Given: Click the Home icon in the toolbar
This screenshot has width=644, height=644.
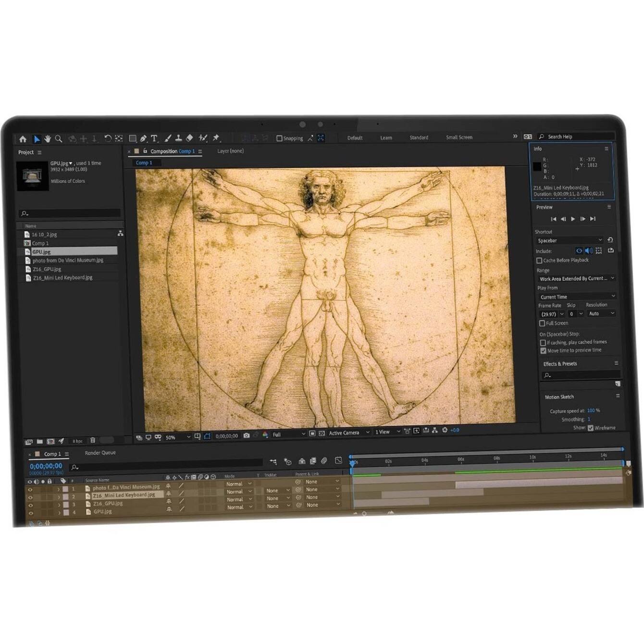Looking at the screenshot, I should point(23,139).
